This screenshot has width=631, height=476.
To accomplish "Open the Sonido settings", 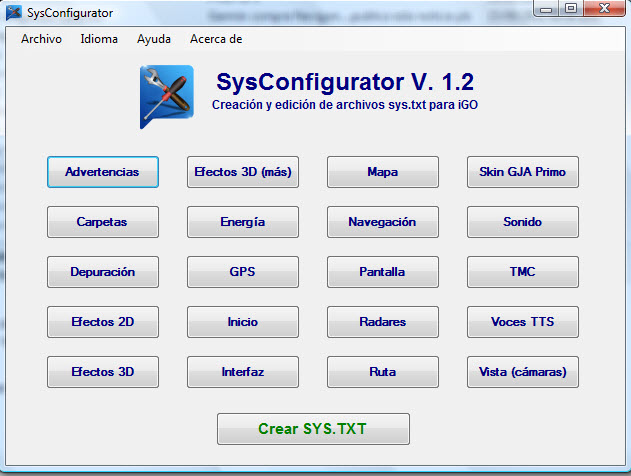I will click(523, 222).
